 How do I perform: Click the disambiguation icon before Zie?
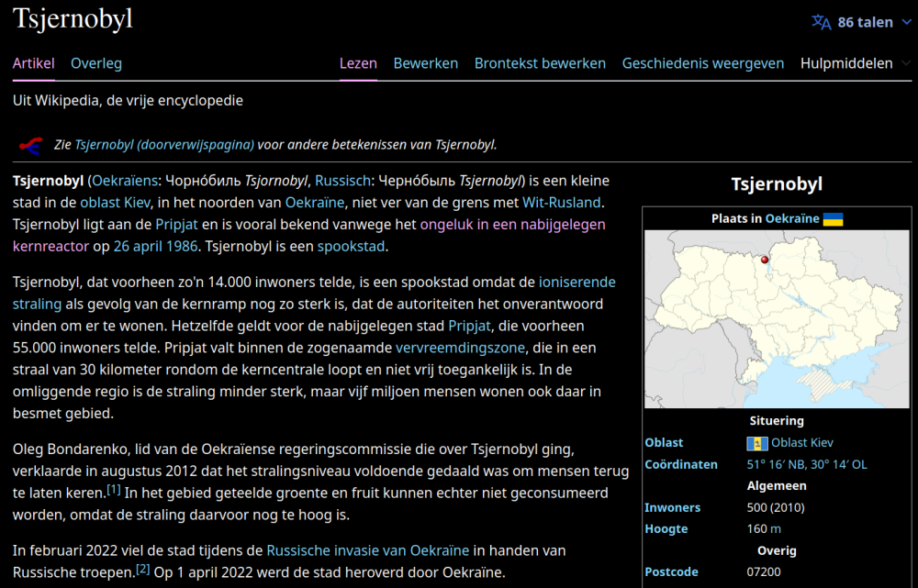(x=31, y=145)
